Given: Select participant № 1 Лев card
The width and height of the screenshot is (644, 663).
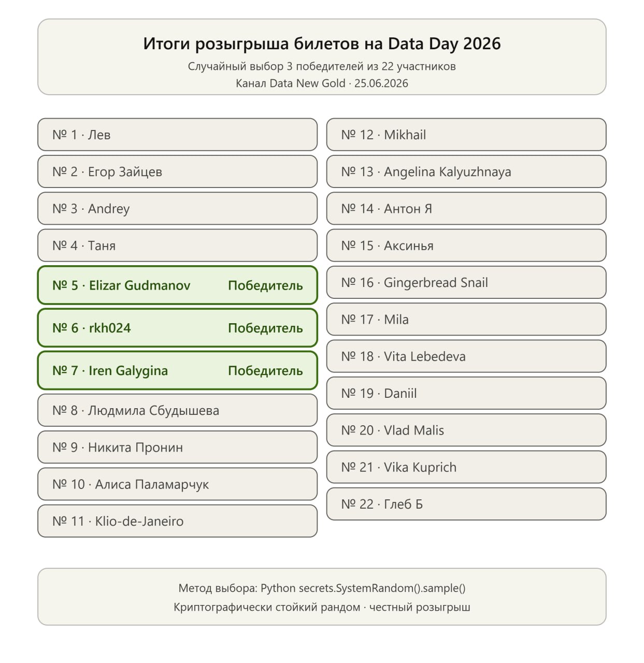Looking at the screenshot, I should (177, 135).
